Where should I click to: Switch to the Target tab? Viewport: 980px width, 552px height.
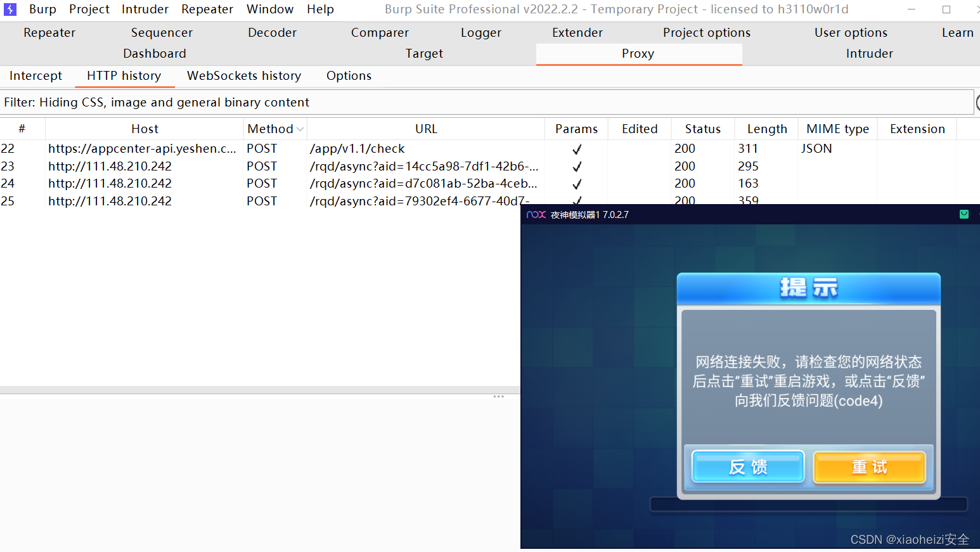point(424,54)
